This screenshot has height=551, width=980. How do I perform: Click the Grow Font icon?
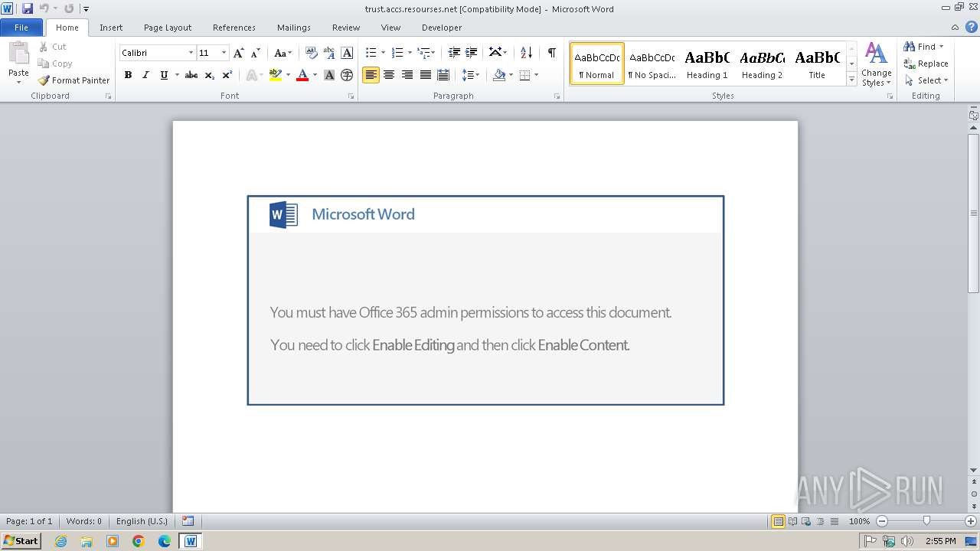(239, 53)
